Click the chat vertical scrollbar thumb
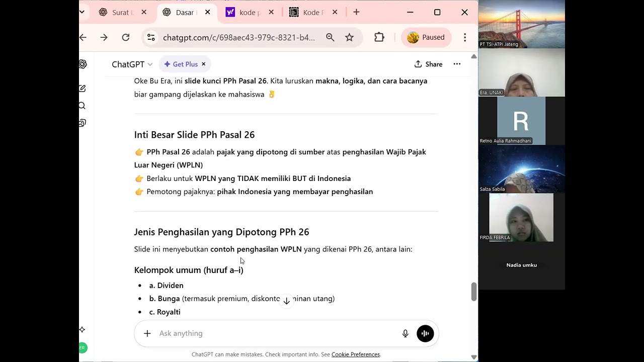Image resolution: width=644 pixels, height=362 pixels. pyautogui.click(x=473, y=292)
